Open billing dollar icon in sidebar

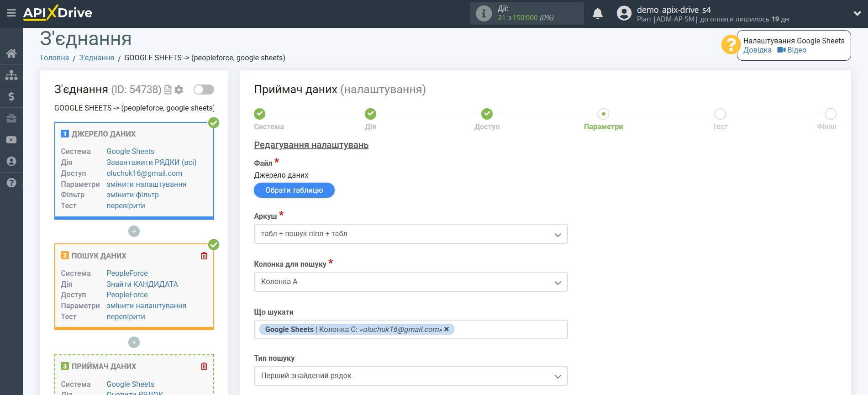click(11, 96)
